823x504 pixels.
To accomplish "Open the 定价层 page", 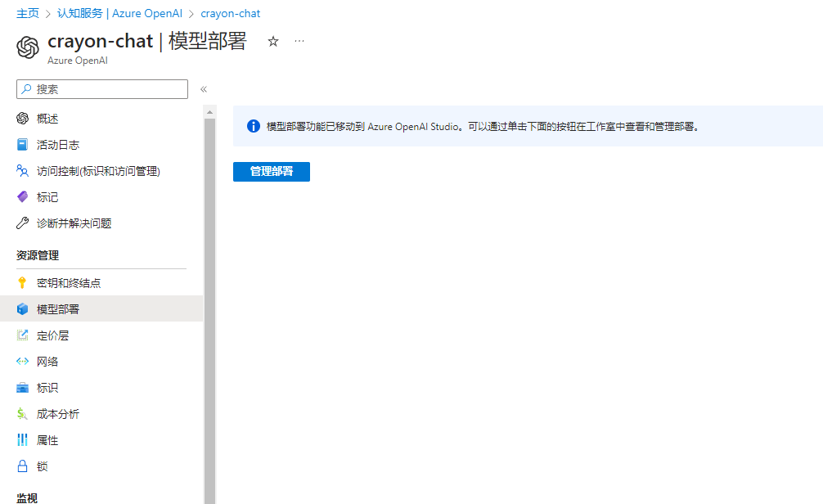I will tap(101, 335).
